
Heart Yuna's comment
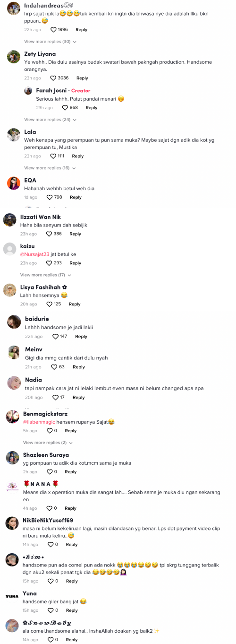point(50,610)
